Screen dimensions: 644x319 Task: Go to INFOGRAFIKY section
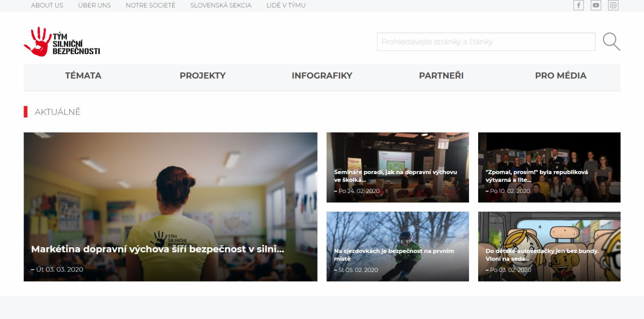pos(322,76)
